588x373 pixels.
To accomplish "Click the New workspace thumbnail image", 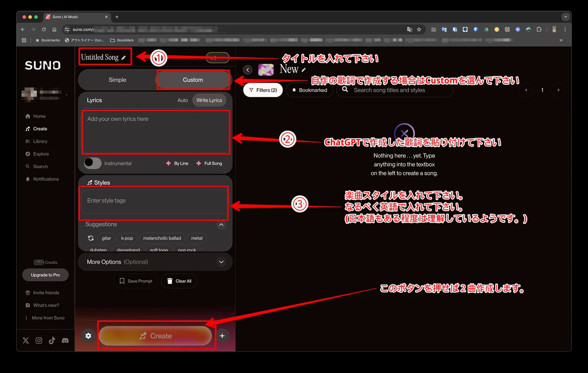I will (266, 70).
